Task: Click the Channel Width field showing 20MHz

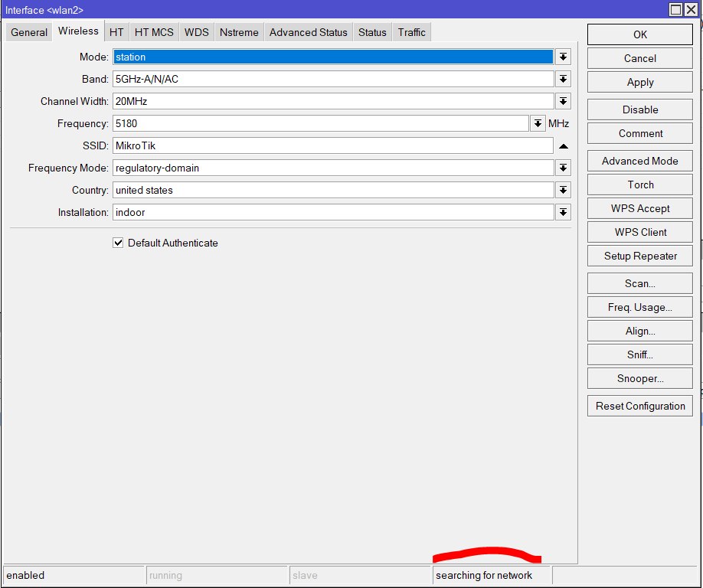Action: [x=333, y=101]
